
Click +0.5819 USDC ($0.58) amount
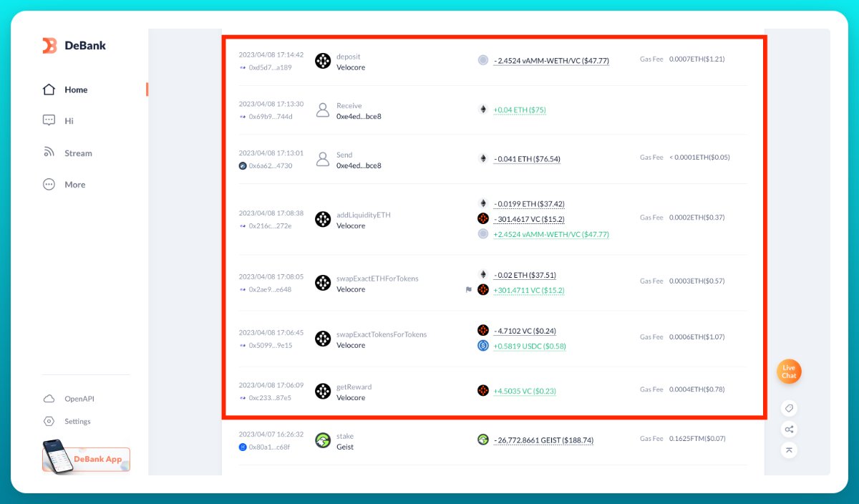530,346
